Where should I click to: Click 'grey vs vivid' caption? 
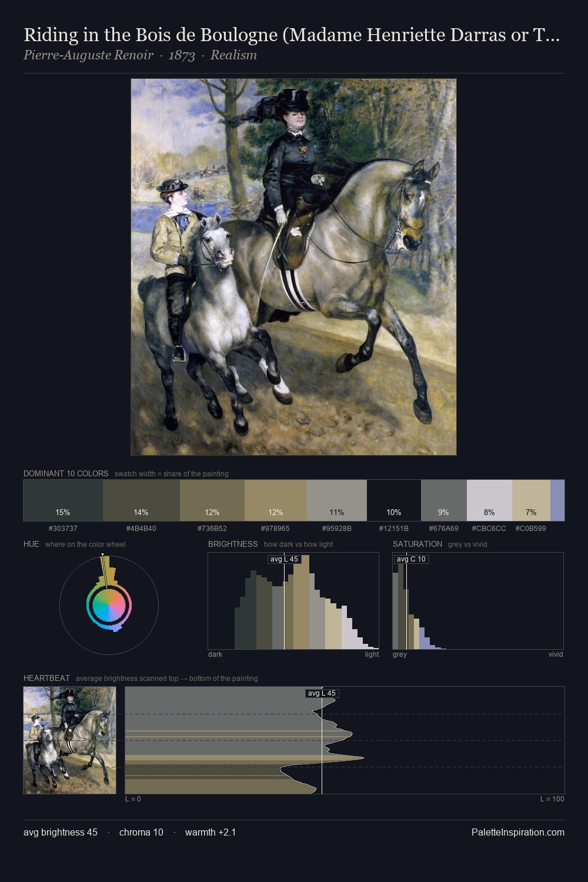pyautogui.click(x=467, y=544)
